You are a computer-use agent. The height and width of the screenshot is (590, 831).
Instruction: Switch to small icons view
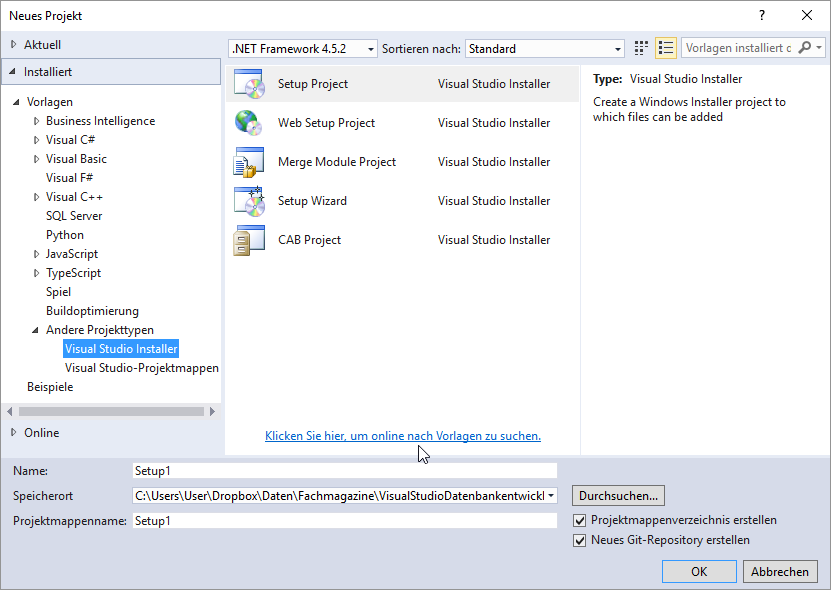tap(642, 48)
